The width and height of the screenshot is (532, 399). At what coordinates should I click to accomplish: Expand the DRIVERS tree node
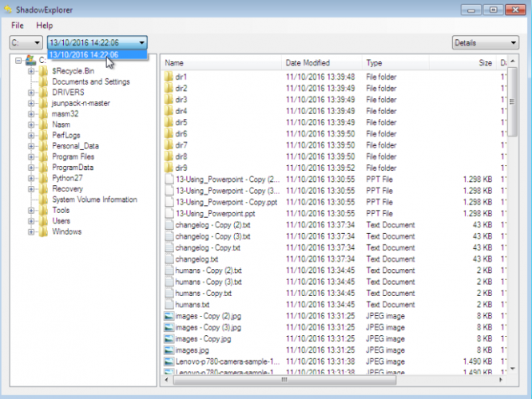(x=31, y=93)
